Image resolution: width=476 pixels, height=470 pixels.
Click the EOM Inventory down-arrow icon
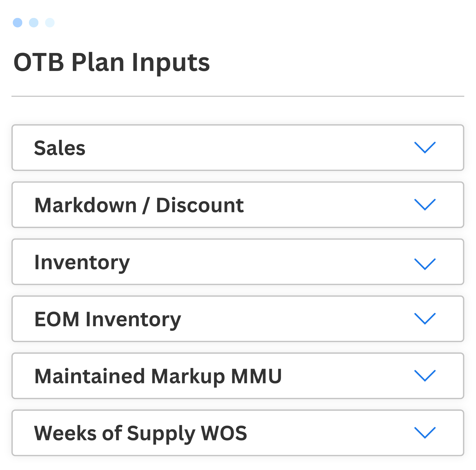(425, 319)
